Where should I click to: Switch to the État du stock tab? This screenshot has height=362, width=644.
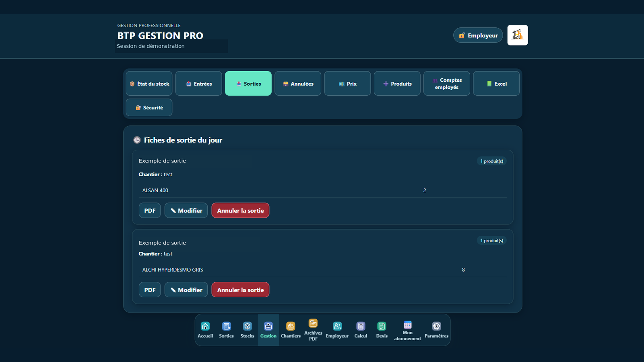(x=149, y=83)
